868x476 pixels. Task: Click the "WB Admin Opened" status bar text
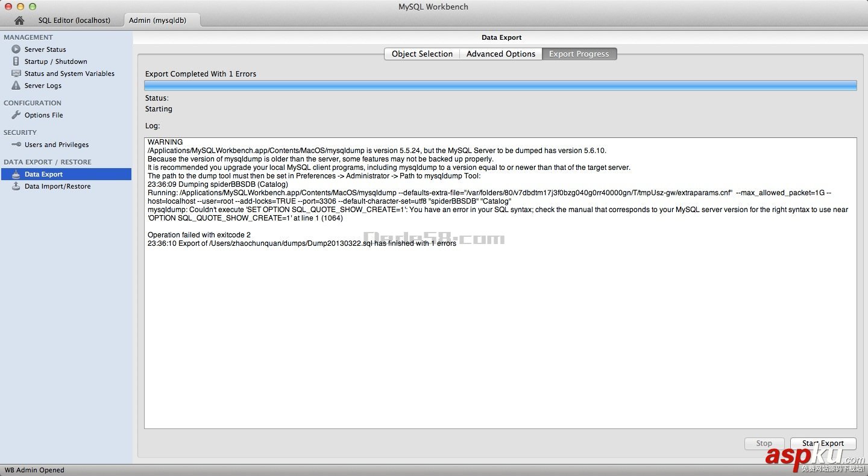click(x=34, y=470)
